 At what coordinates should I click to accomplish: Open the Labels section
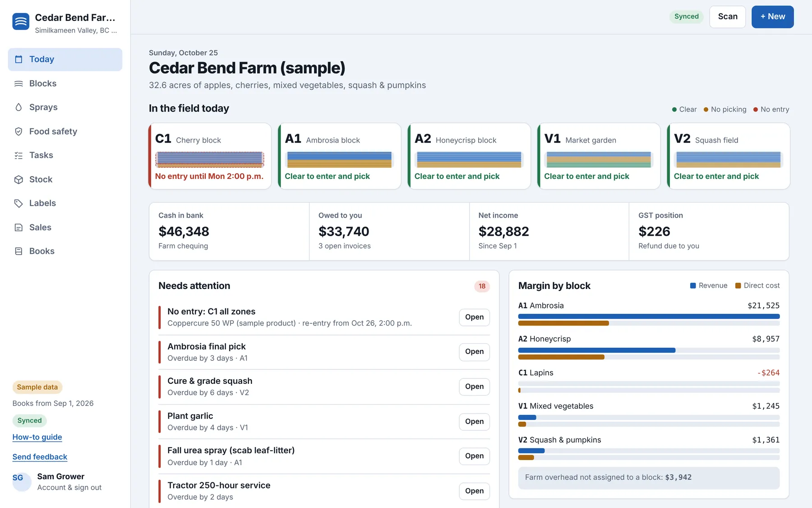(65, 203)
